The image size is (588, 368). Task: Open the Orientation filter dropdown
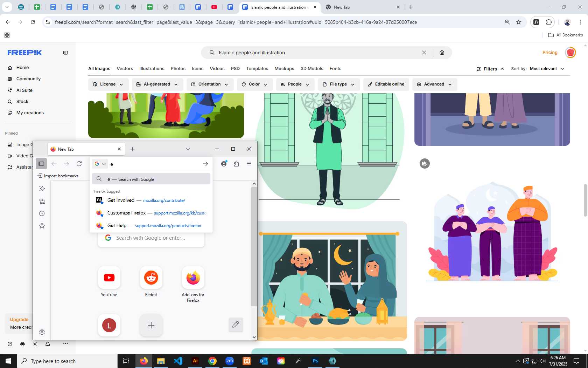click(210, 84)
